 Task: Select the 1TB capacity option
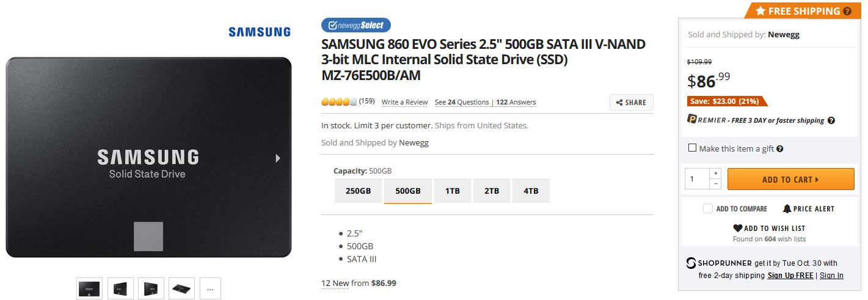(453, 191)
